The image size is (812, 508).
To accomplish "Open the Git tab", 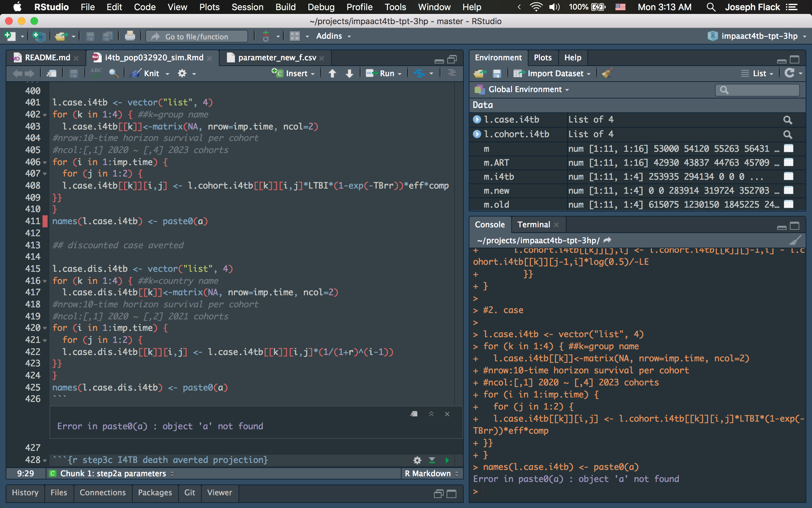I will point(190,492).
